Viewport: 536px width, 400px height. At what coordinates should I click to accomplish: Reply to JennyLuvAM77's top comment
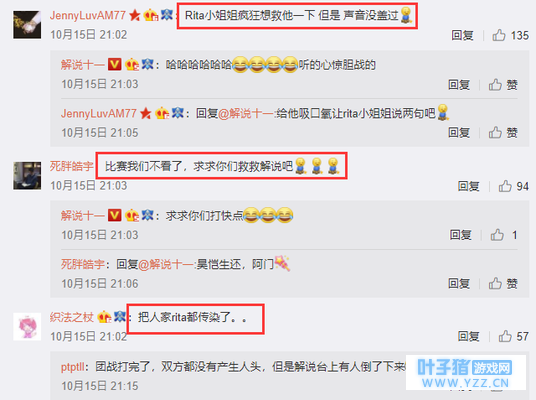click(x=462, y=35)
